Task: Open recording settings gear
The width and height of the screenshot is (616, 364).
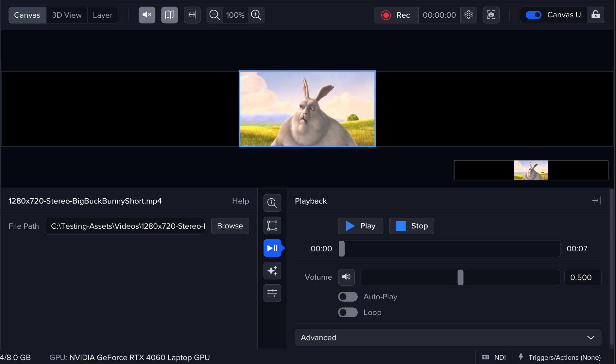Action: 469,15
